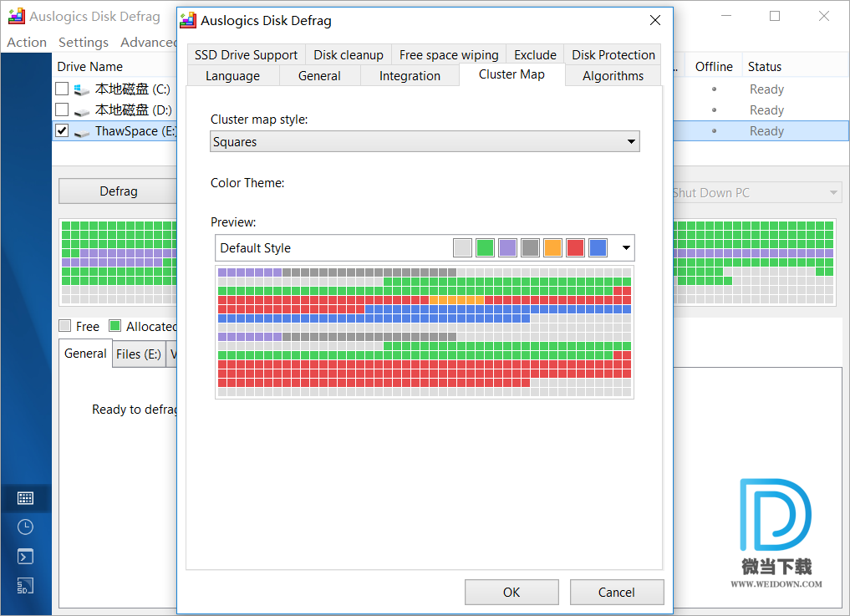Click the Free legend color box
Viewport: 850px width, 616px height.
pos(64,325)
